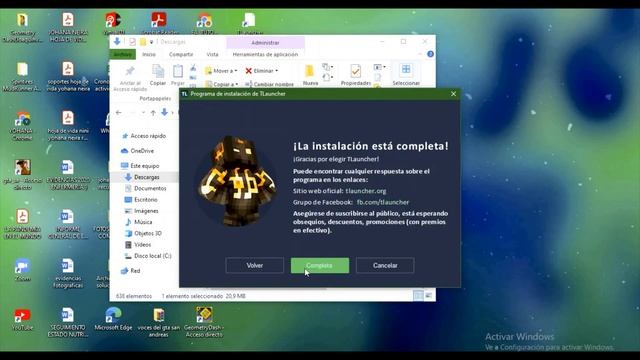Viewport: 640px width, 360px height.
Task: Open the fb.com/tlauncher Facebook link
Action: click(383, 202)
